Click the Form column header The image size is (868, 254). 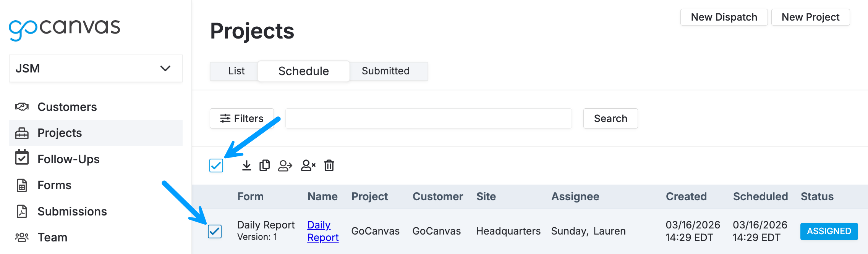pyautogui.click(x=251, y=196)
